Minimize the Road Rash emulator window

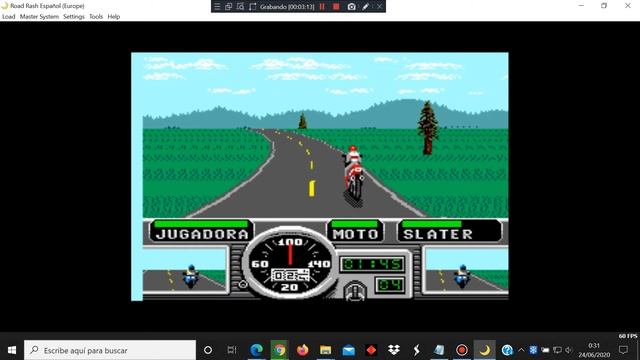point(581,6)
